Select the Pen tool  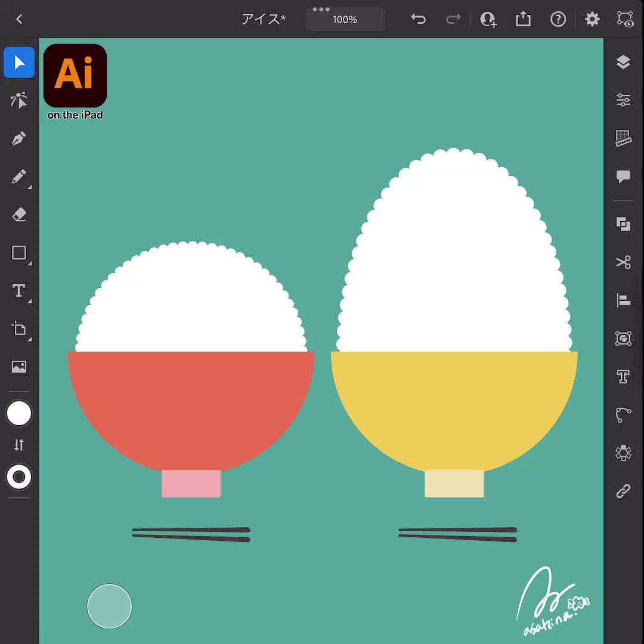[x=19, y=139]
